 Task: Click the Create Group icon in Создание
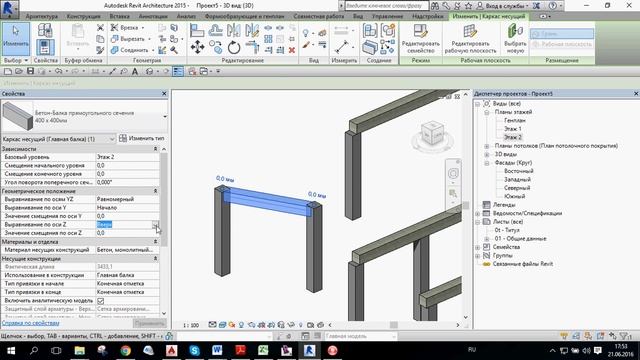point(388,31)
